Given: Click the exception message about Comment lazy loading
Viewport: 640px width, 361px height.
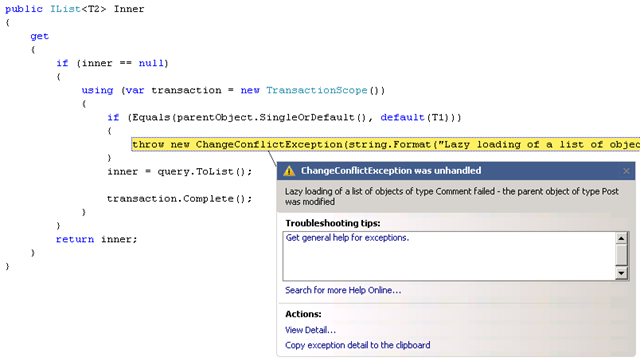Looking at the screenshot, I should coord(452,196).
